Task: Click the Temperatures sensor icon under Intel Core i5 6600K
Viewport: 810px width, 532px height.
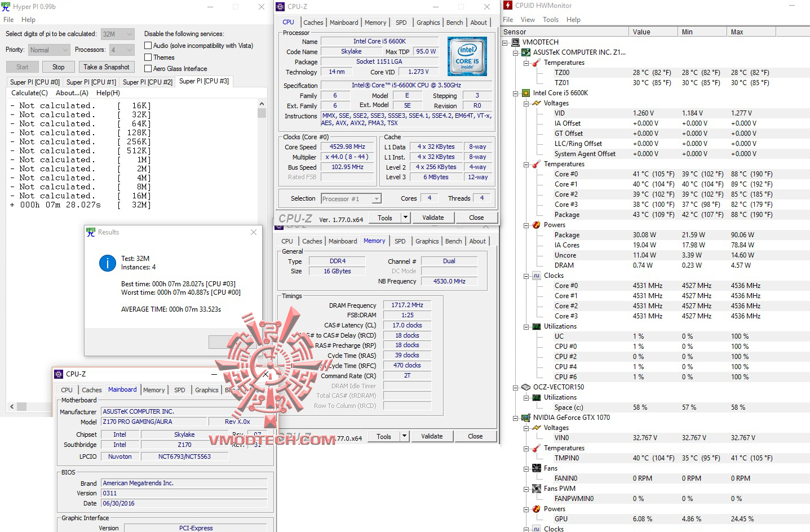Action: click(x=535, y=164)
